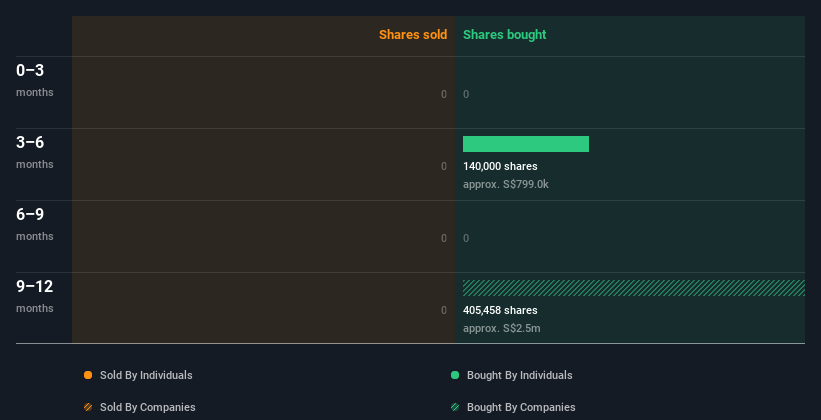821x420 pixels.
Task: Click the Shares bought column header
Action: click(504, 35)
